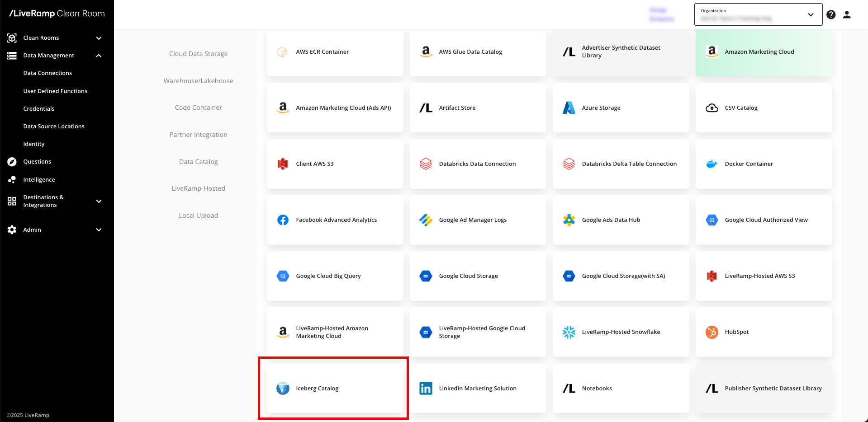
Task: Choose the CSV Catalog connection card
Action: [764, 108]
